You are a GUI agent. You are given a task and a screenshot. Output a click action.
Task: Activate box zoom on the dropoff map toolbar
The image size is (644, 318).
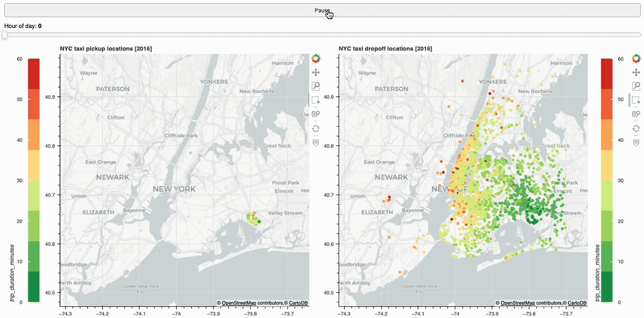coord(636,85)
